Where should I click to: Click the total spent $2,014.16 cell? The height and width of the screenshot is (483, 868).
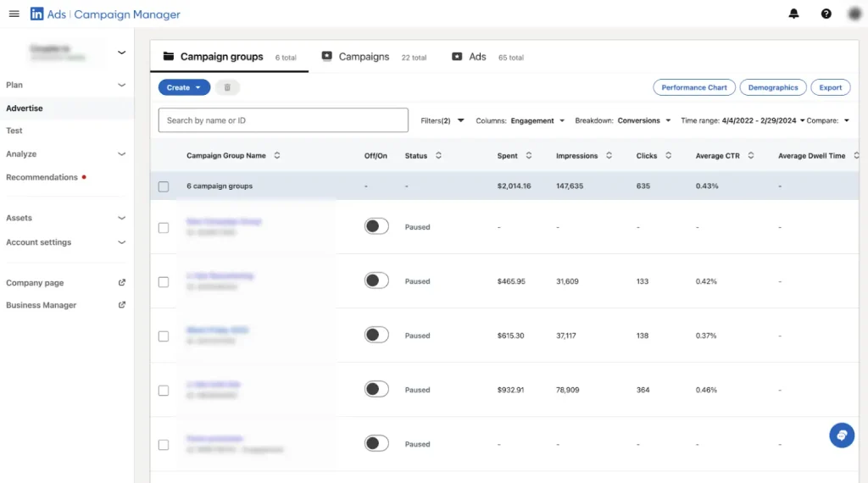(x=514, y=186)
